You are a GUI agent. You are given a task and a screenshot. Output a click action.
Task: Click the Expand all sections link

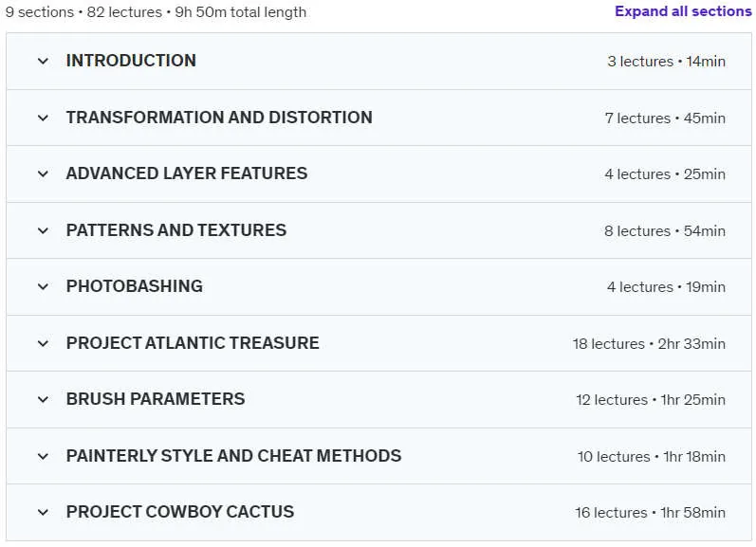click(683, 11)
